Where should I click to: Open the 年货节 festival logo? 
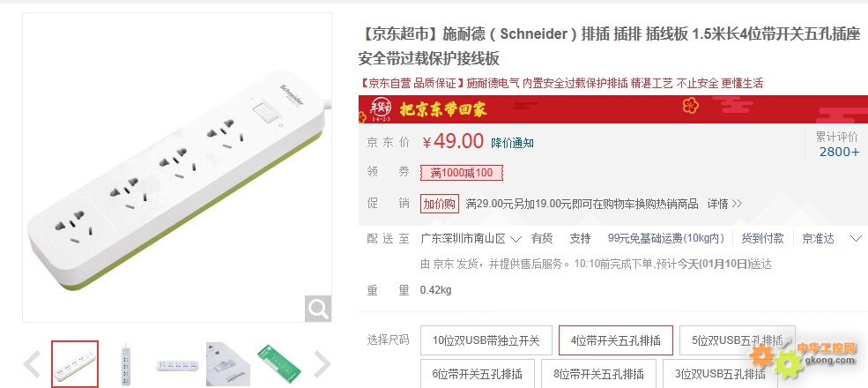(x=381, y=108)
